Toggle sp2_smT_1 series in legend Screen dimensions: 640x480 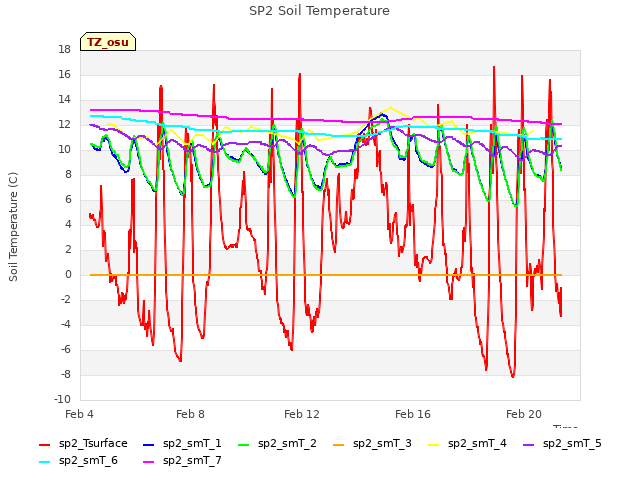pos(182,443)
